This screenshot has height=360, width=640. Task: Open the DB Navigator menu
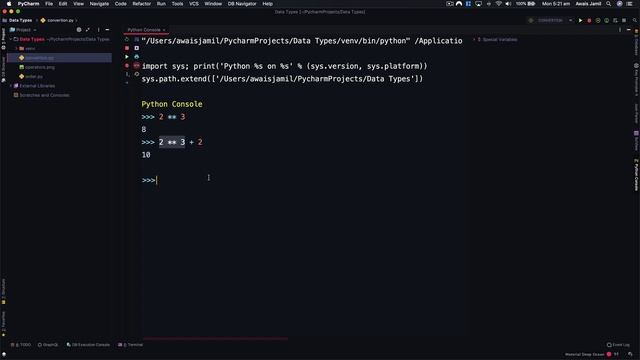point(242,4)
